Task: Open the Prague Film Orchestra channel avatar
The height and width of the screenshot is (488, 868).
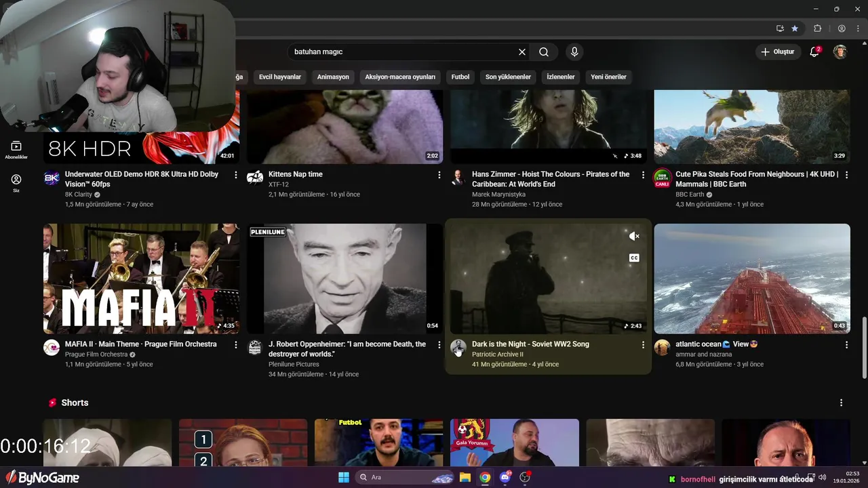Action: point(52,348)
